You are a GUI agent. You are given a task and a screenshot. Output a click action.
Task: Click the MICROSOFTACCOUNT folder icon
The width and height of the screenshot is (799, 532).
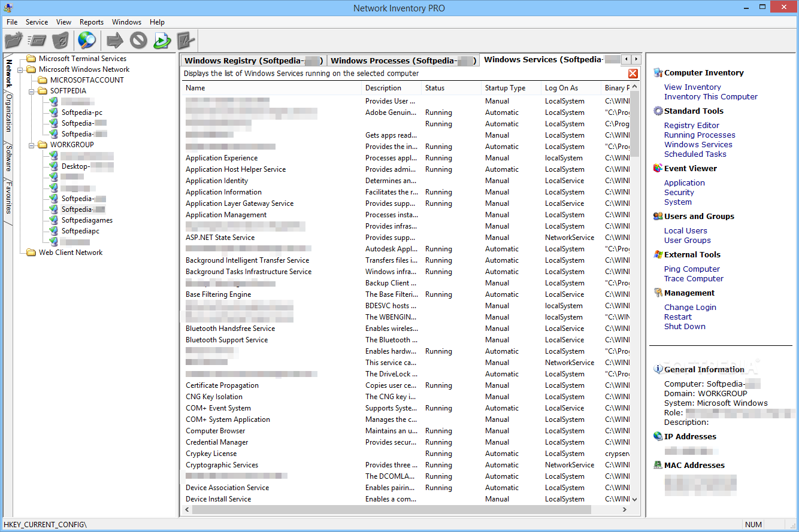coord(43,80)
